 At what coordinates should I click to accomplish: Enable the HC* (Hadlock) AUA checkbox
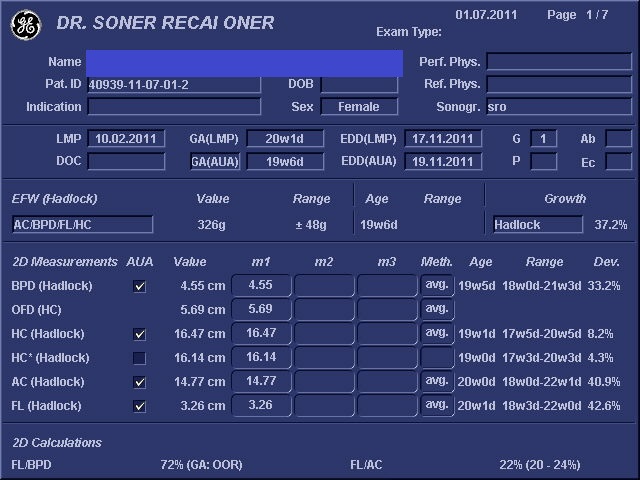(x=140, y=358)
